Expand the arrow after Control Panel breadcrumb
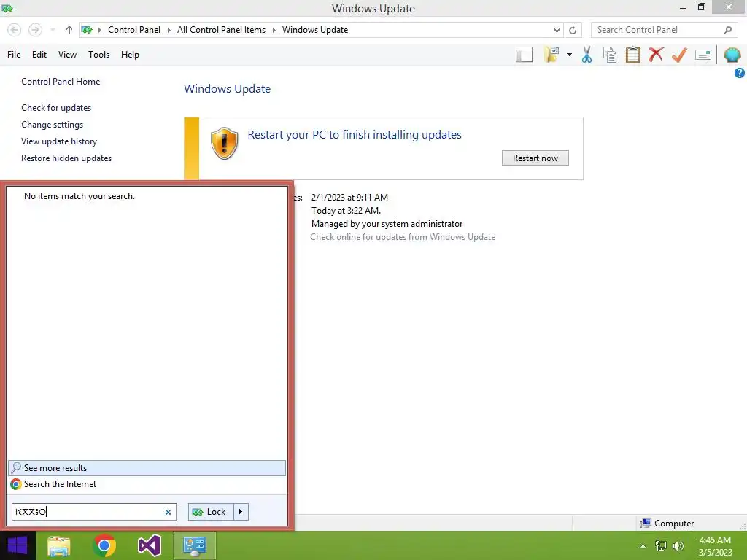Image resolution: width=747 pixels, height=560 pixels. point(169,30)
